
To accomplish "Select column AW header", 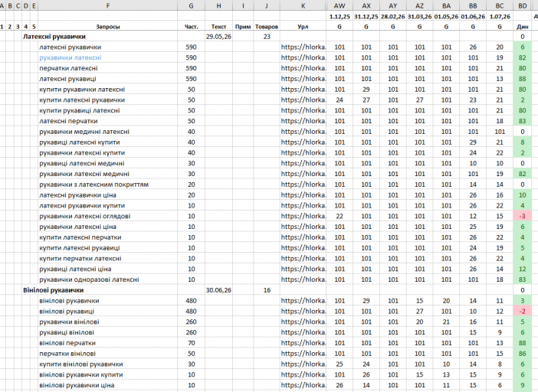I will pos(340,6).
